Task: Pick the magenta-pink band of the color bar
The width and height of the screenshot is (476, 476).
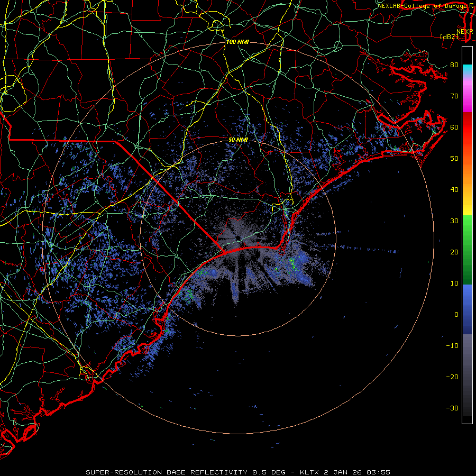Action: pos(467,94)
